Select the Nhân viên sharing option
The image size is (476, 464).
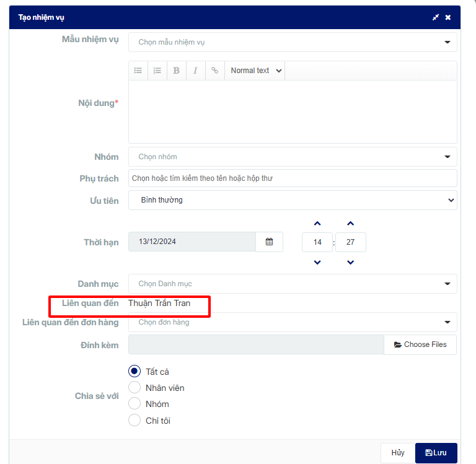pos(134,388)
